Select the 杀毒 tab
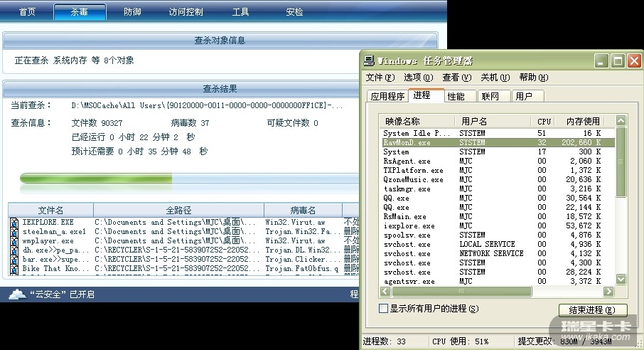Image resolution: width=644 pixels, height=350 pixels. [x=80, y=12]
